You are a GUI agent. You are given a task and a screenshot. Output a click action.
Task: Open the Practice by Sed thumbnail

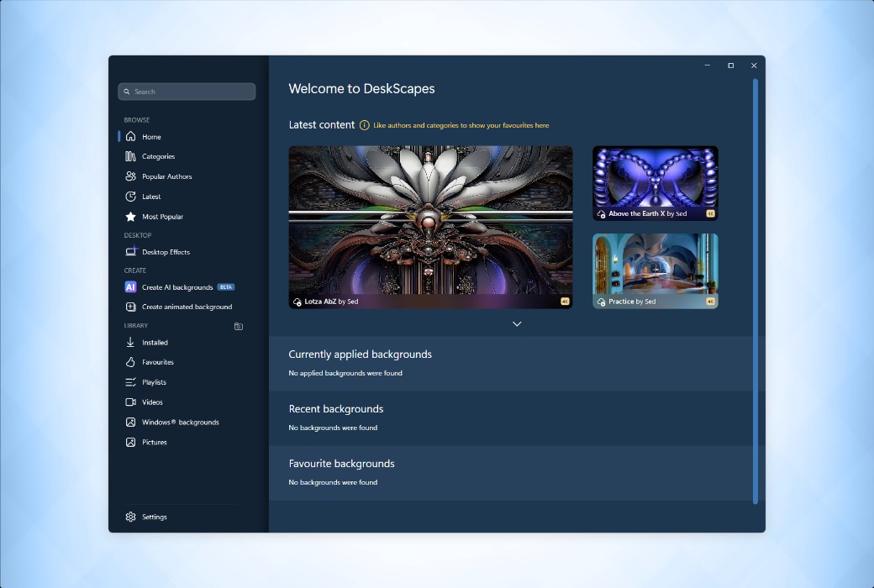(655, 270)
